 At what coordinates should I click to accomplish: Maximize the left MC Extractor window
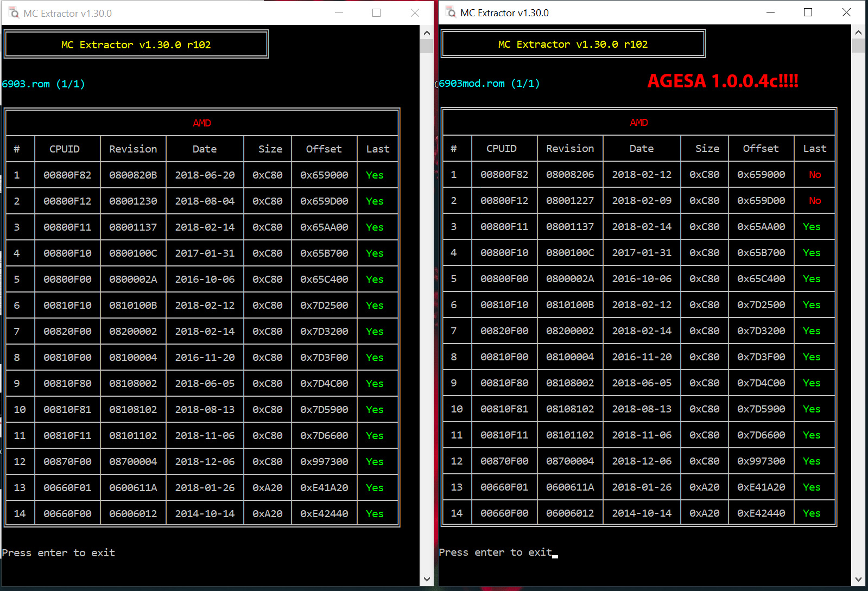376,13
